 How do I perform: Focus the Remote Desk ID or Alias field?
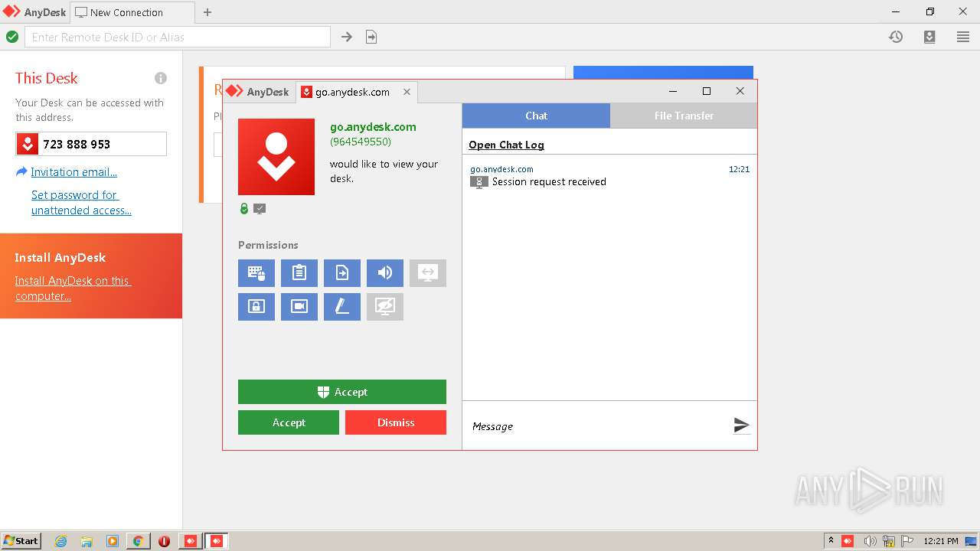coord(178,37)
